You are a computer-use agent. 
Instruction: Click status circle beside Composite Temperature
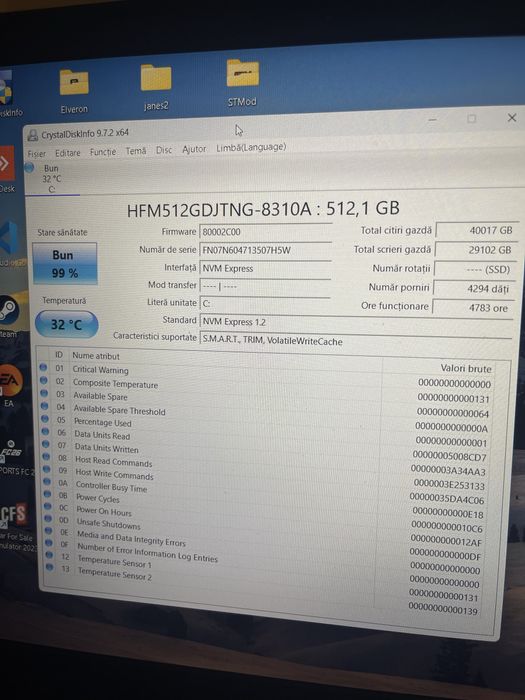(43, 380)
